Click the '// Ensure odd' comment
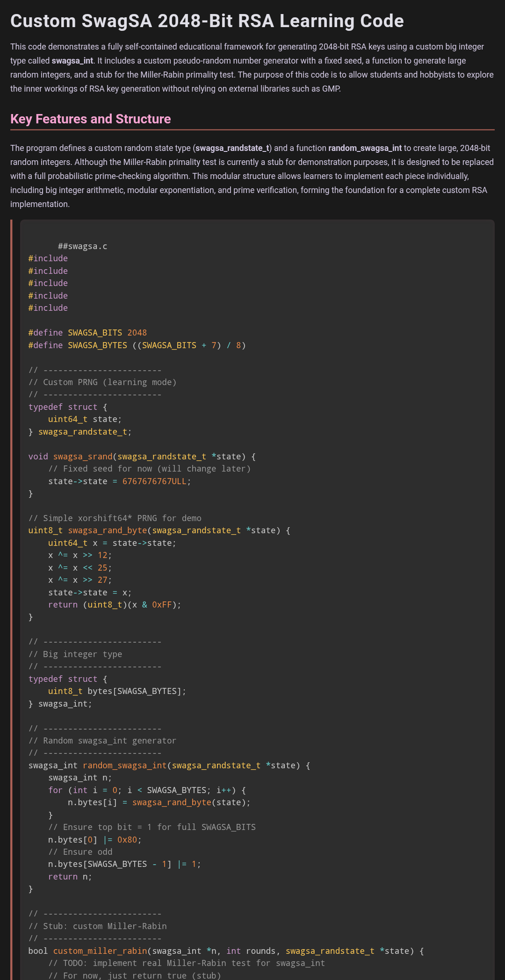The height and width of the screenshot is (980, 505). click(x=80, y=852)
